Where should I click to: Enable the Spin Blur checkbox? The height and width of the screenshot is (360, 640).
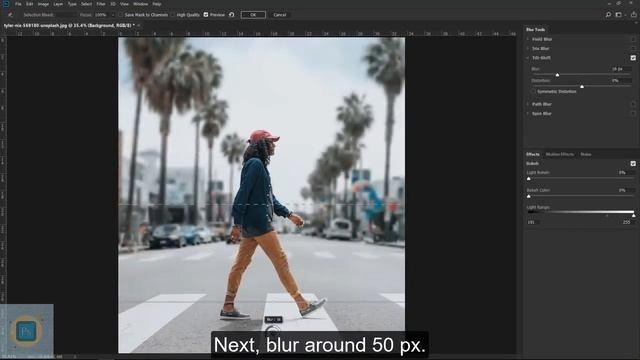633,113
